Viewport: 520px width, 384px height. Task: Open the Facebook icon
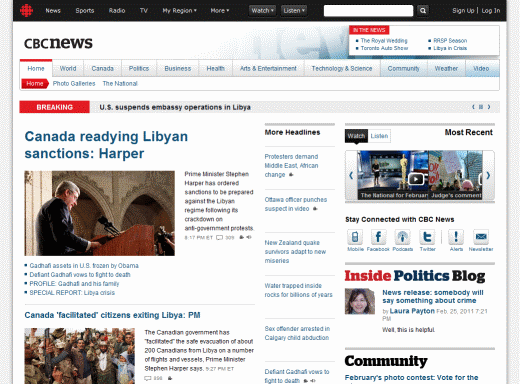click(378, 237)
